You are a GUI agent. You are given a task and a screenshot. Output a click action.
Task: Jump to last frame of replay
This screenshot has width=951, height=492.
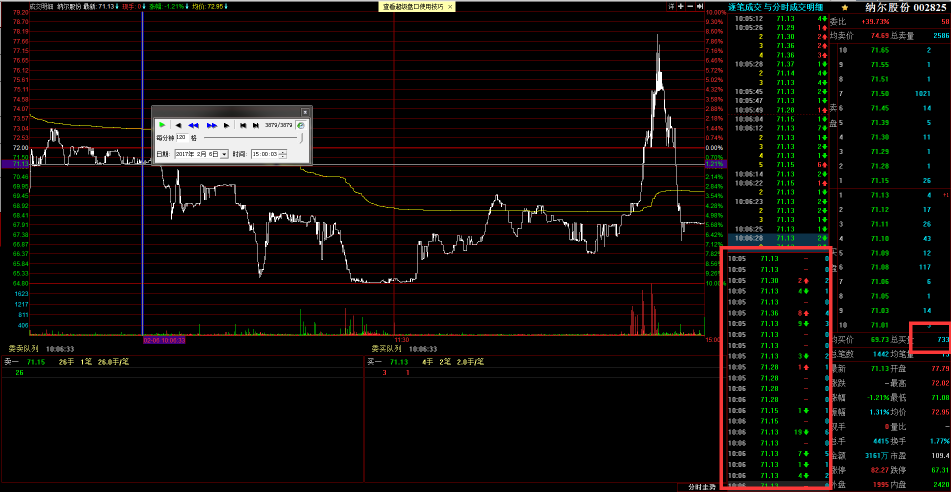[x=255, y=125]
